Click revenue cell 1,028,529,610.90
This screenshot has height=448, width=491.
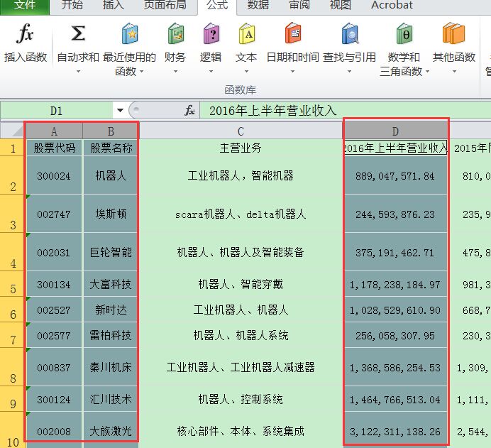pos(395,310)
